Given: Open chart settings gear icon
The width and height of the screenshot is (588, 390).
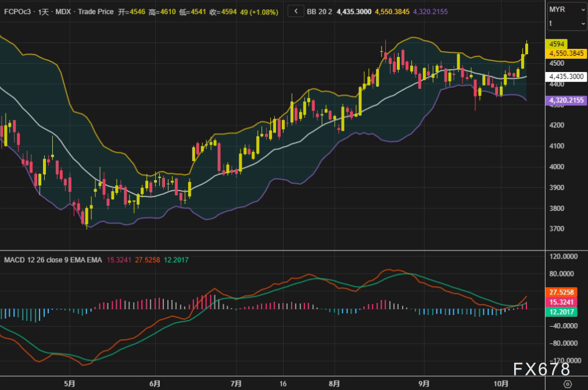Looking at the screenshot, I should point(567,384).
